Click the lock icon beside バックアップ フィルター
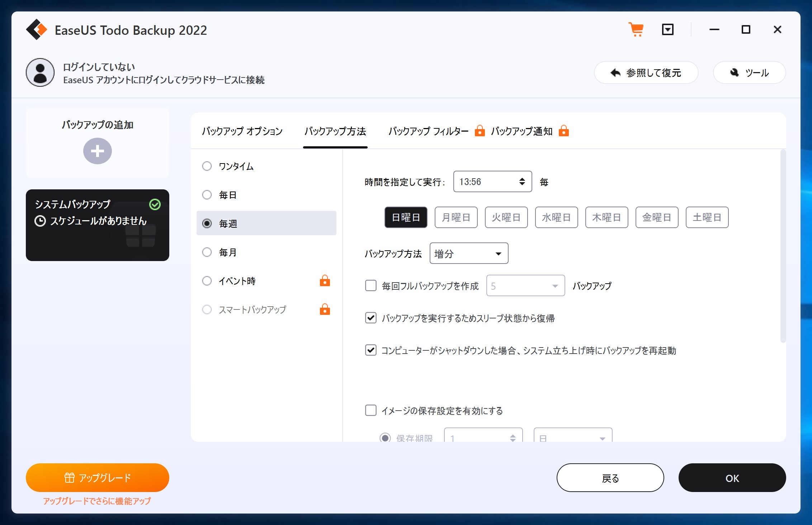This screenshot has height=525, width=812. [x=480, y=131]
